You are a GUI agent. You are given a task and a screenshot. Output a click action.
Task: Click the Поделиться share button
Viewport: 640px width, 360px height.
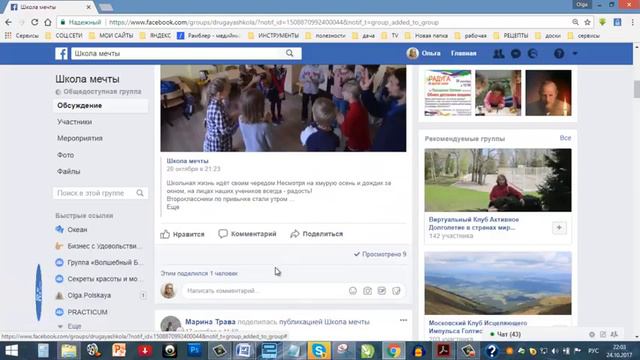pyautogui.click(x=317, y=234)
